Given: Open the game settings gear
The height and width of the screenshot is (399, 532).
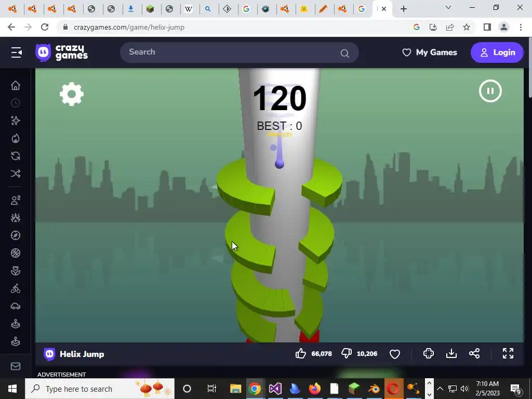Looking at the screenshot, I should 72,94.
